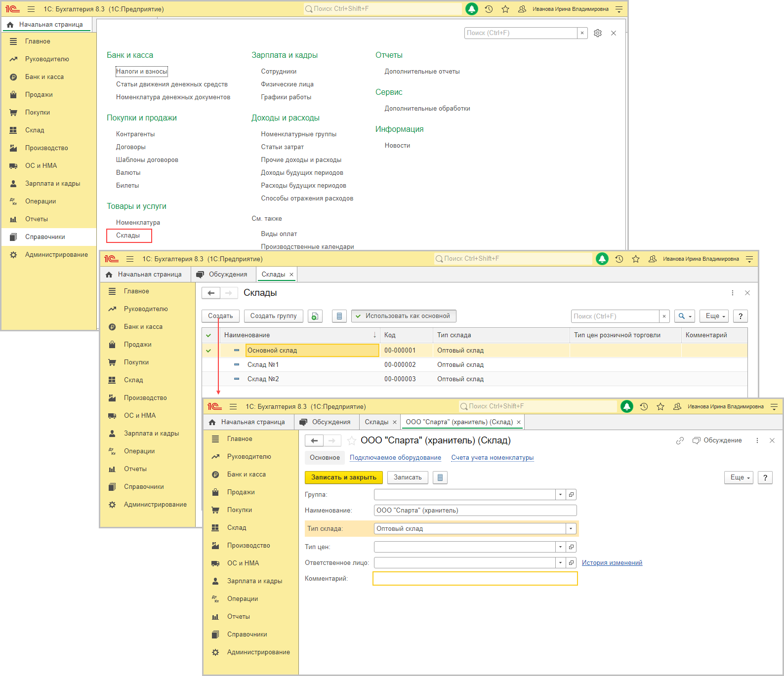Open Счета учета номенклатуры tab link
The image size is (784, 676).
tap(492, 458)
